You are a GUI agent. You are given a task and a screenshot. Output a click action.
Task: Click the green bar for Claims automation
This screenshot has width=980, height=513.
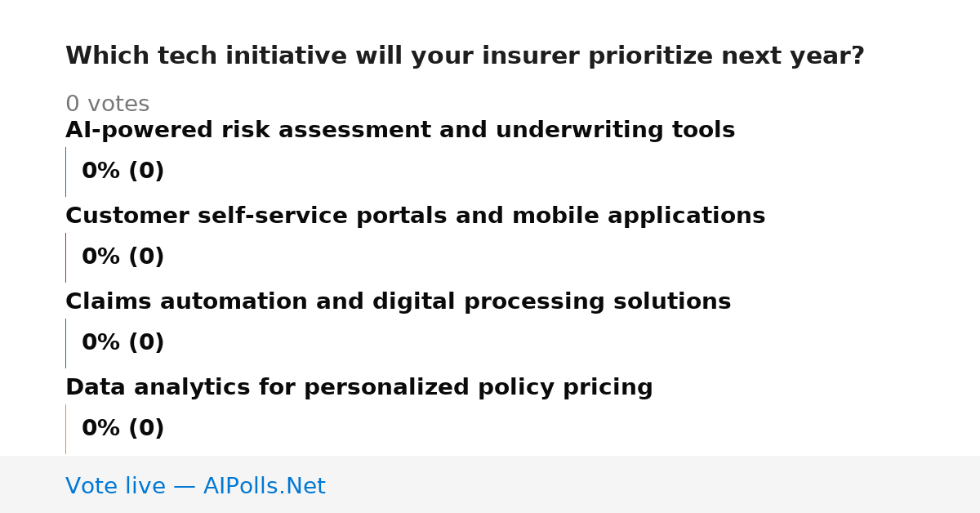pyautogui.click(x=65, y=343)
